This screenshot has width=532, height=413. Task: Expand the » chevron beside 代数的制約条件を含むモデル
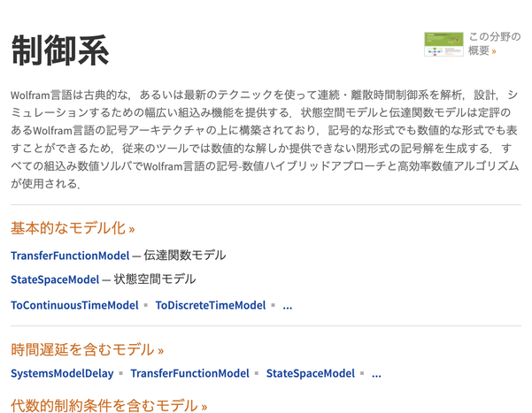tap(204, 407)
